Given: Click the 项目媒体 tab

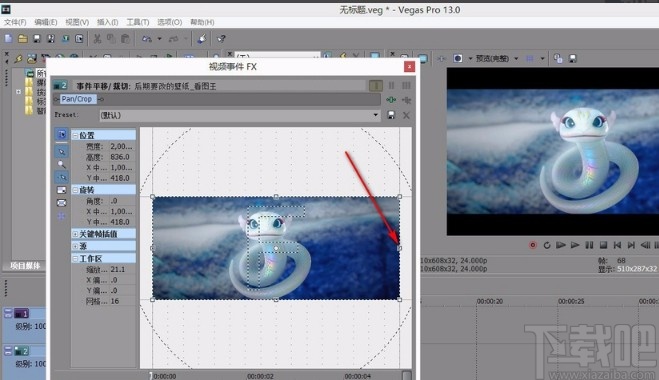Looking at the screenshot, I should tap(25, 266).
